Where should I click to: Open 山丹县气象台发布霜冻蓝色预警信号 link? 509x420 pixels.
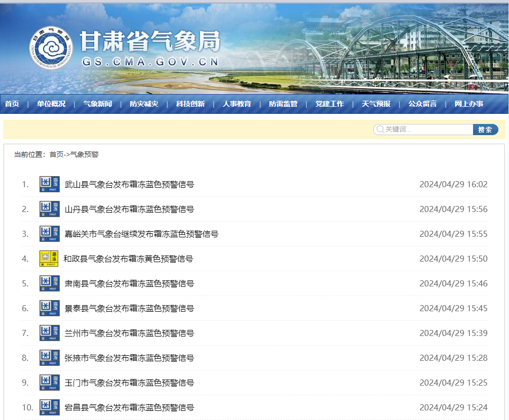click(x=129, y=209)
